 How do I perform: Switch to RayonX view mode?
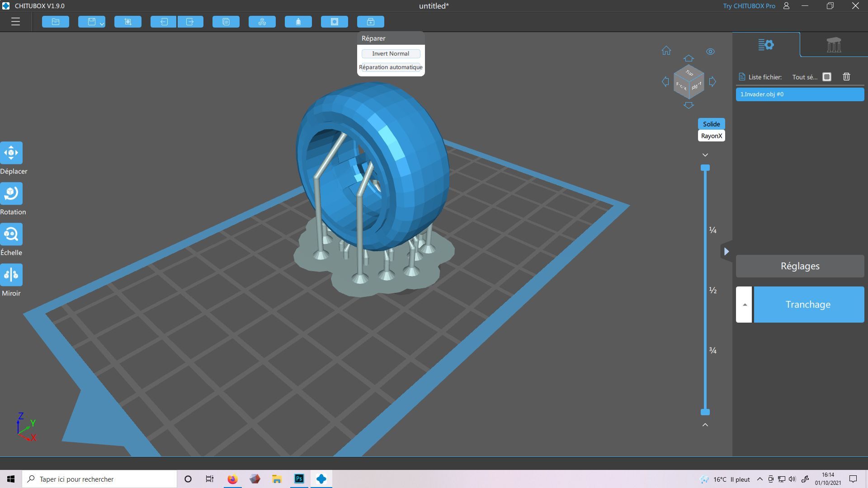coord(711,136)
